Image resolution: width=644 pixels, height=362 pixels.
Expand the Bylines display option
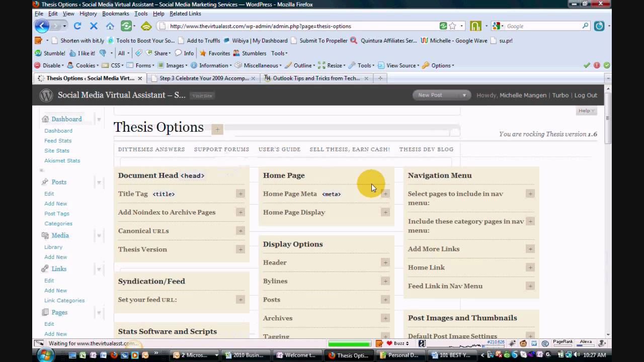click(385, 281)
